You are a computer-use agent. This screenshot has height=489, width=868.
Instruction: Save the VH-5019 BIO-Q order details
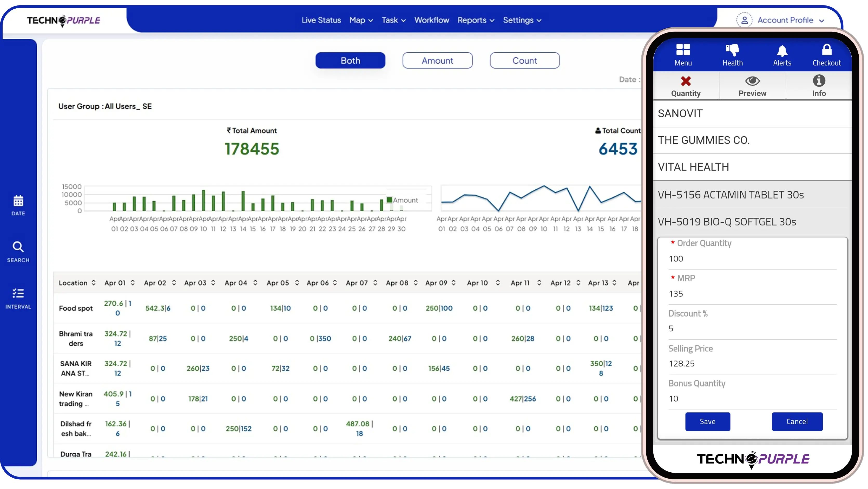(x=708, y=421)
